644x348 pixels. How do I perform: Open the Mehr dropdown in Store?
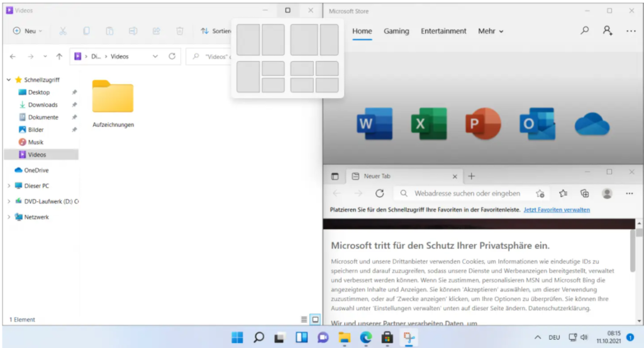tap(491, 31)
